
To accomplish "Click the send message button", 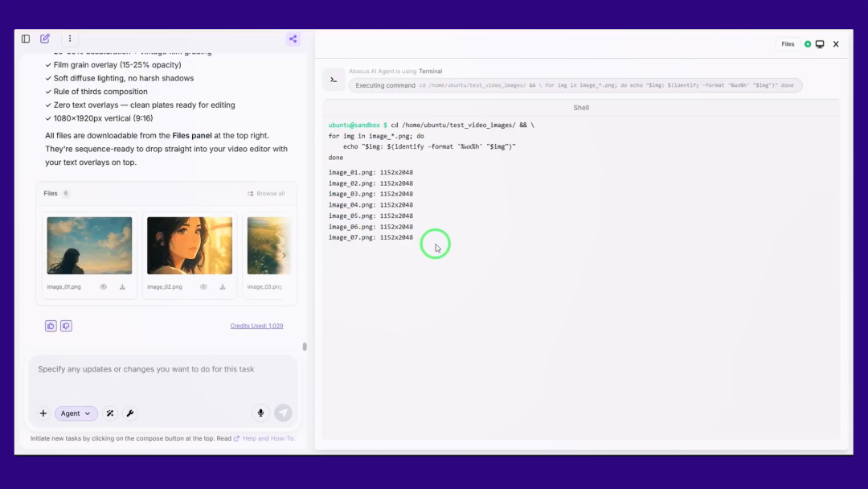I will click(284, 413).
